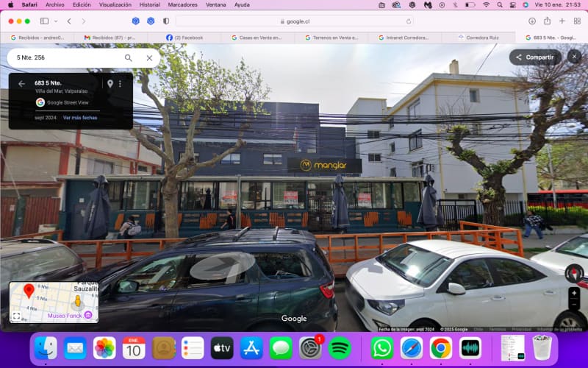The width and height of the screenshot is (588, 368).
Task: Reload the page
Action: coord(409,21)
